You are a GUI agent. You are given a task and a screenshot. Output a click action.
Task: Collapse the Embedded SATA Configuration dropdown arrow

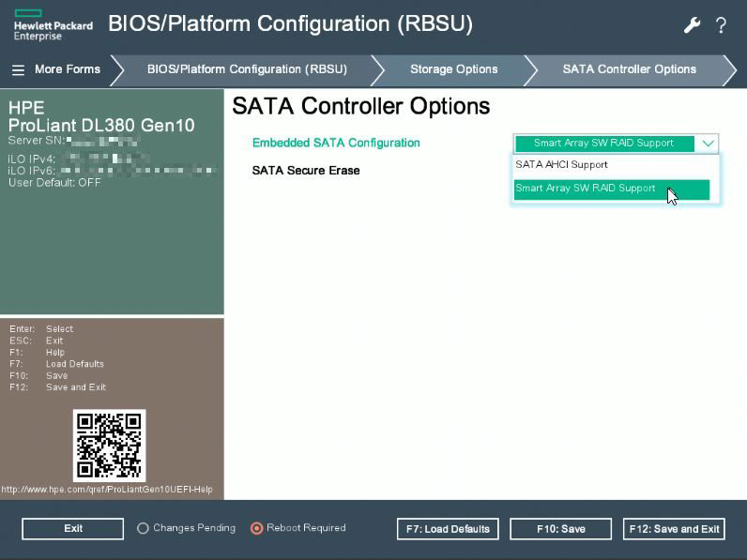(709, 144)
